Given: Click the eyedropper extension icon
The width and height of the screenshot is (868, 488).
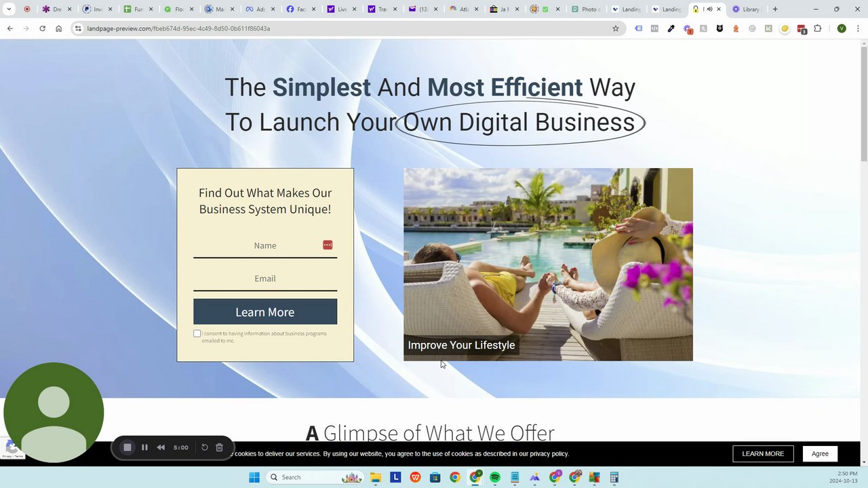Looking at the screenshot, I should pos(671,28).
